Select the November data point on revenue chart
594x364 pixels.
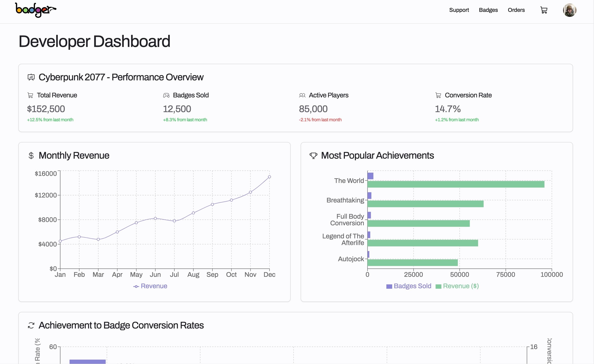(x=250, y=192)
